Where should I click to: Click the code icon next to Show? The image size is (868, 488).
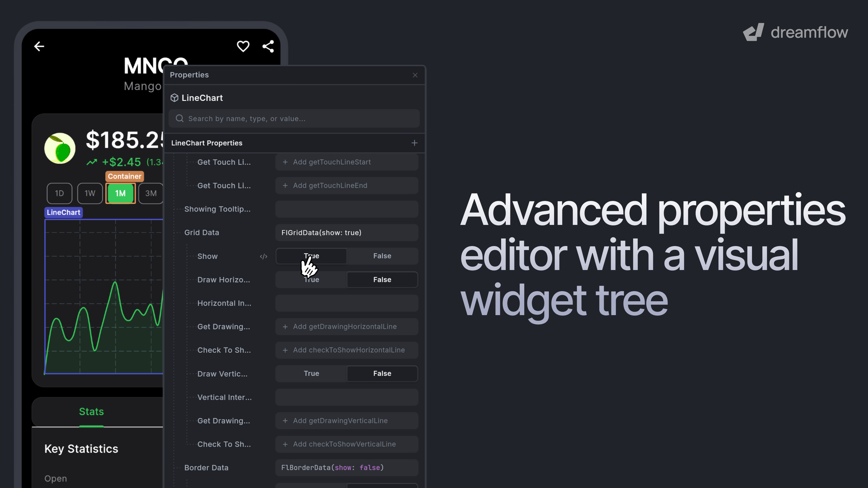click(264, 256)
